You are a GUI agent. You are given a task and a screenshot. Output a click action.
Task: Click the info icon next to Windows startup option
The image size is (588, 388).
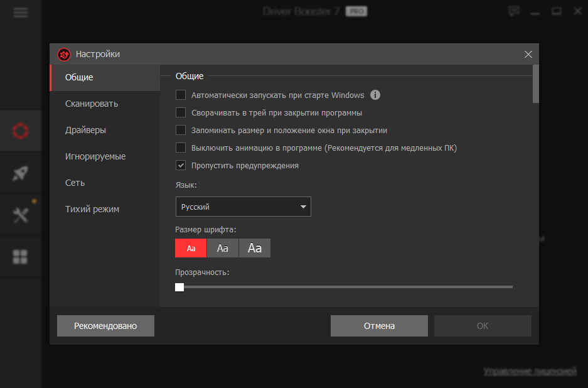pyautogui.click(x=375, y=95)
